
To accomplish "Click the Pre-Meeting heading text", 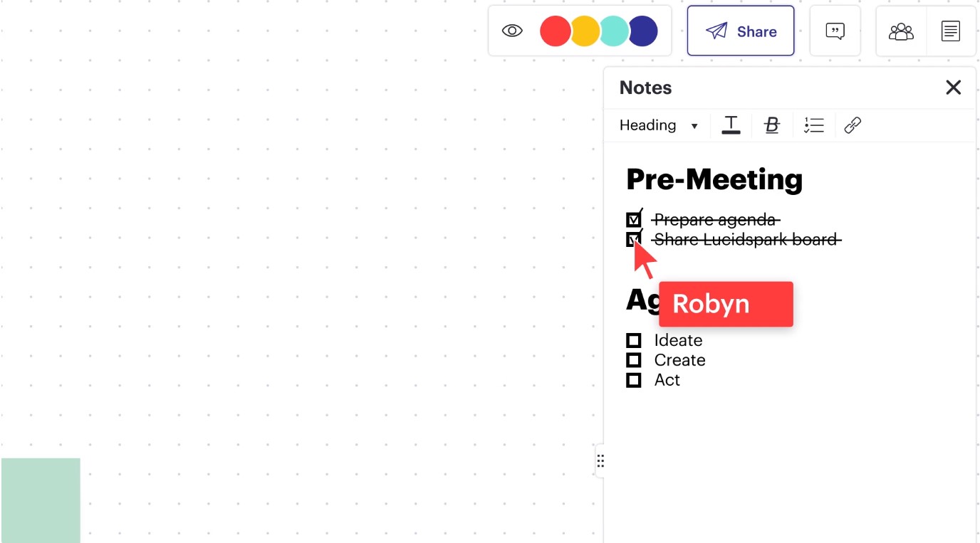I will (714, 179).
